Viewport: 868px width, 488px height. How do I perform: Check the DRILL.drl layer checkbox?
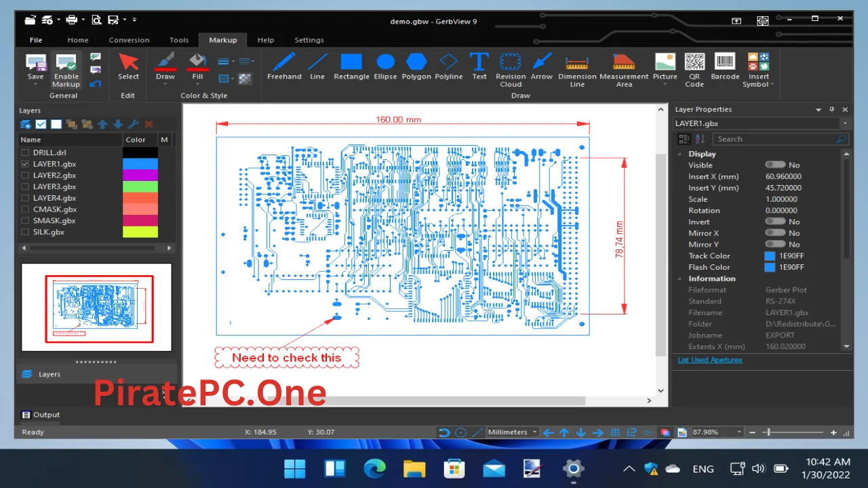[25, 152]
